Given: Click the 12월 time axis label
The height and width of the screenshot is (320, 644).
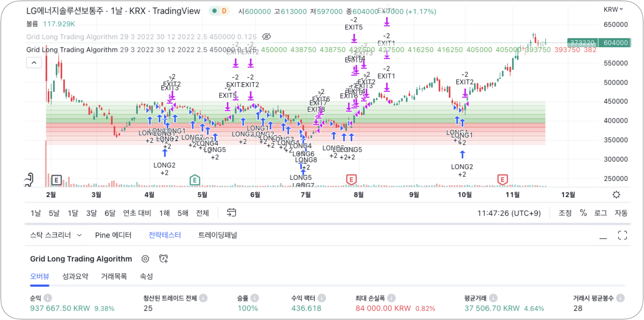Looking at the screenshot, I should click(x=568, y=195).
